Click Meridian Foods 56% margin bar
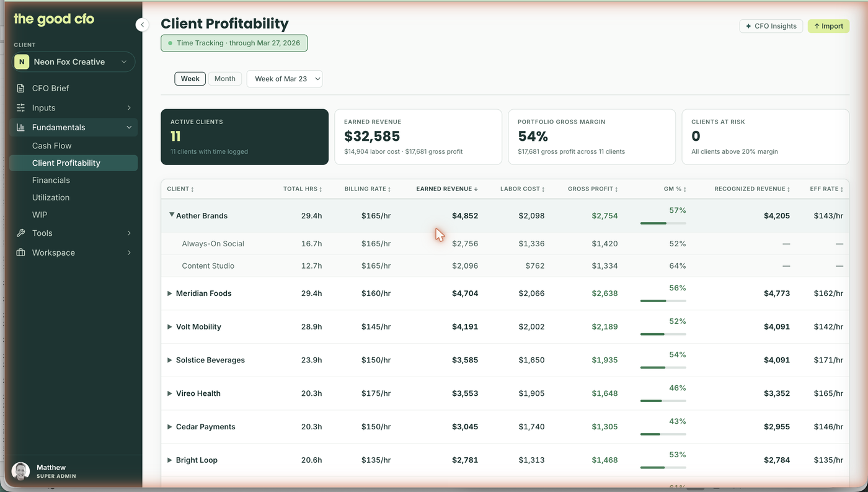The image size is (868, 492). tap(663, 301)
